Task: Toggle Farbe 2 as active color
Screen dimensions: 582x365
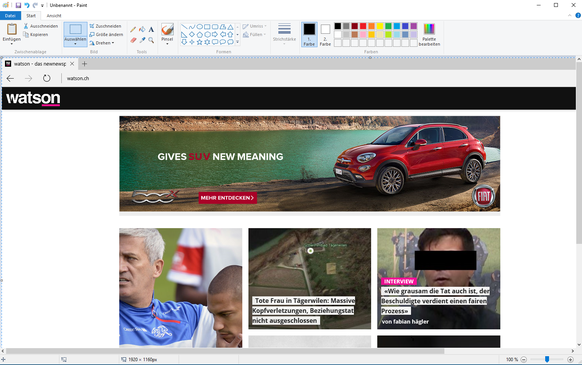Action: [325, 35]
